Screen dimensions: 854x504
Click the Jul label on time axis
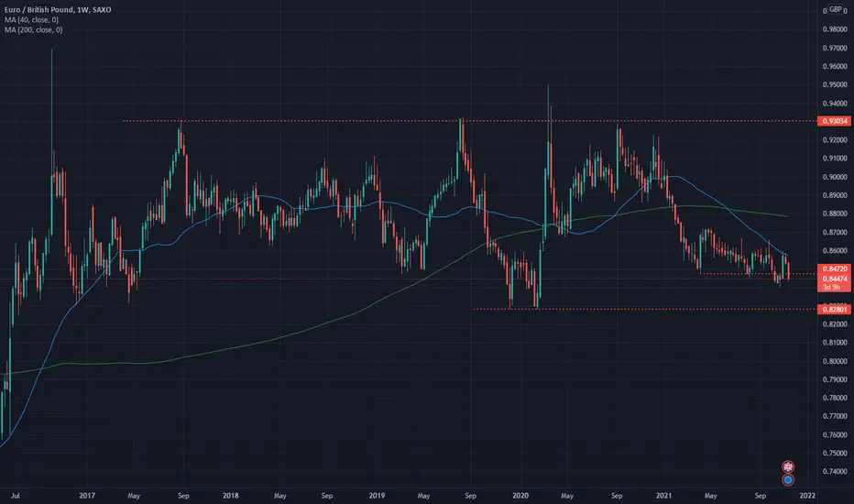point(16,495)
